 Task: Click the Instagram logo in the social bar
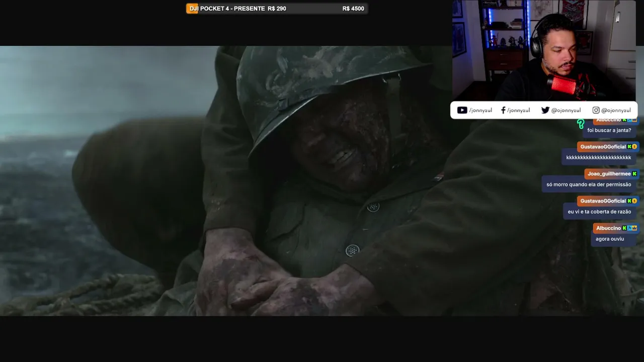coord(596,110)
